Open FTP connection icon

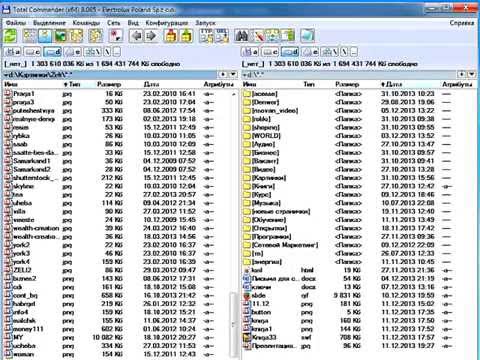206,36
